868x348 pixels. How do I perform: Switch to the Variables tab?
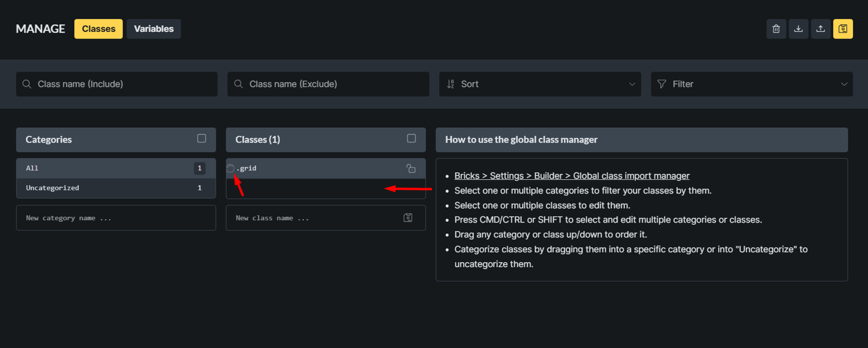[x=153, y=29]
